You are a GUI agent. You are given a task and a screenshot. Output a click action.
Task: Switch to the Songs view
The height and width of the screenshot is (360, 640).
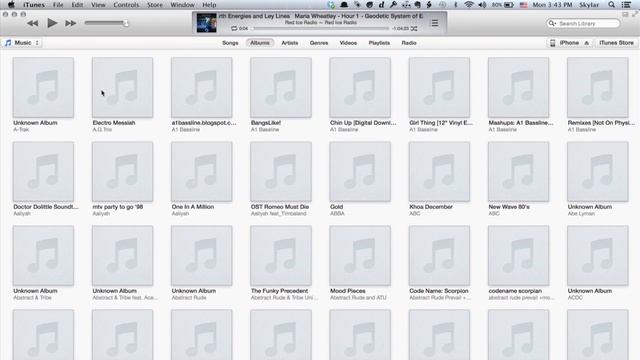point(230,43)
